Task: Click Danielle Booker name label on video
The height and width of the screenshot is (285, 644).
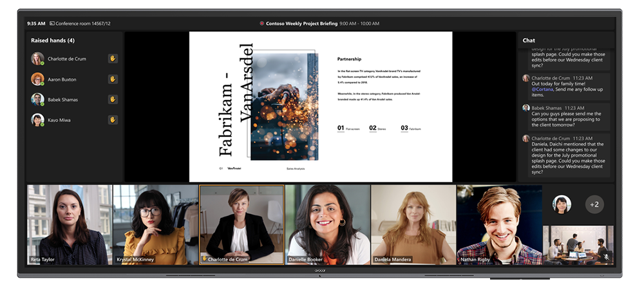Action: click(305, 259)
